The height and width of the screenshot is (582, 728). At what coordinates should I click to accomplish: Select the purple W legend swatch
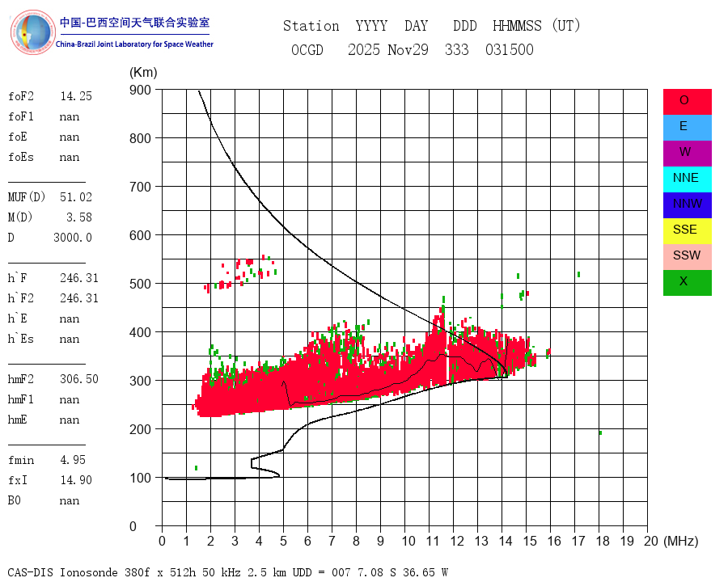point(687,153)
